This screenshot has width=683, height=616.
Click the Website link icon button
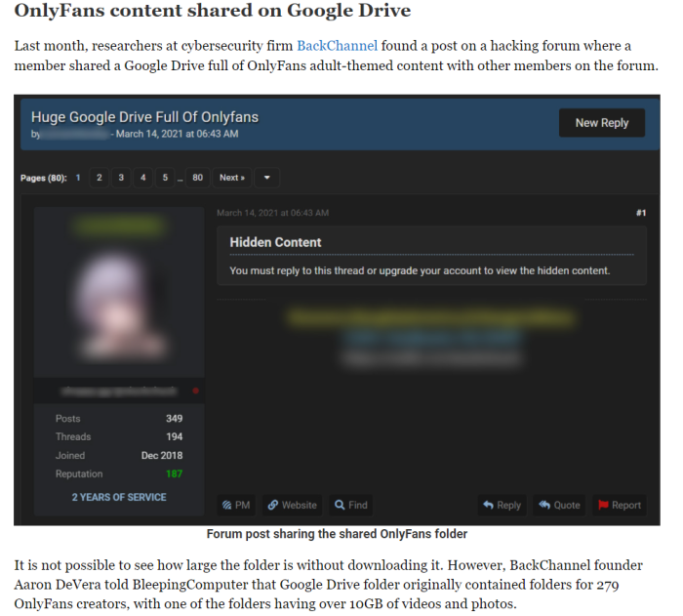(x=293, y=506)
